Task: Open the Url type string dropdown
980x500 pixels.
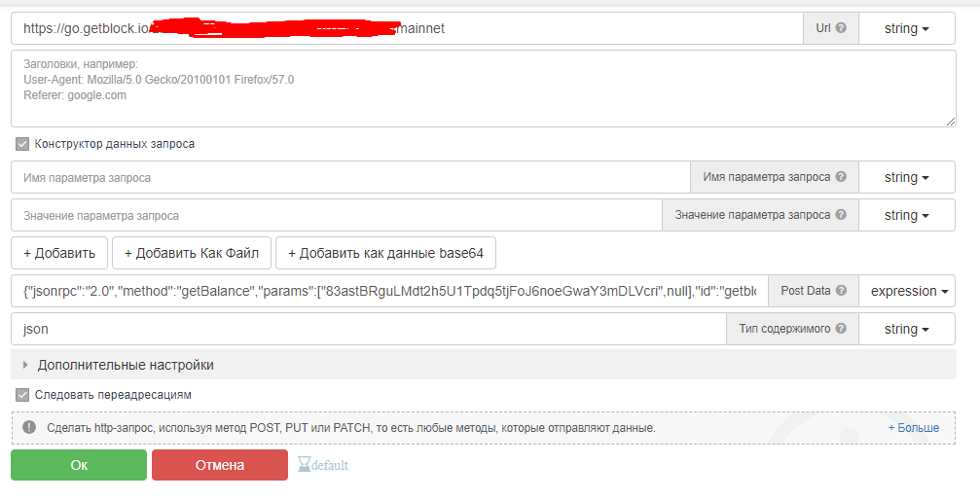Action: tap(906, 29)
